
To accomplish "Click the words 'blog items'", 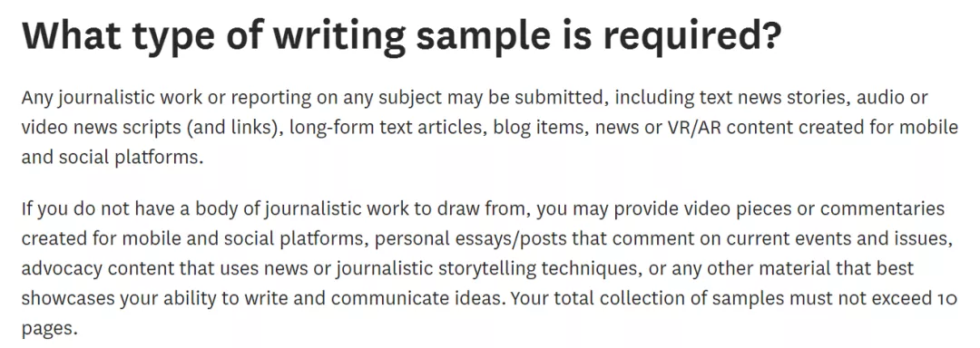I will point(539,128).
